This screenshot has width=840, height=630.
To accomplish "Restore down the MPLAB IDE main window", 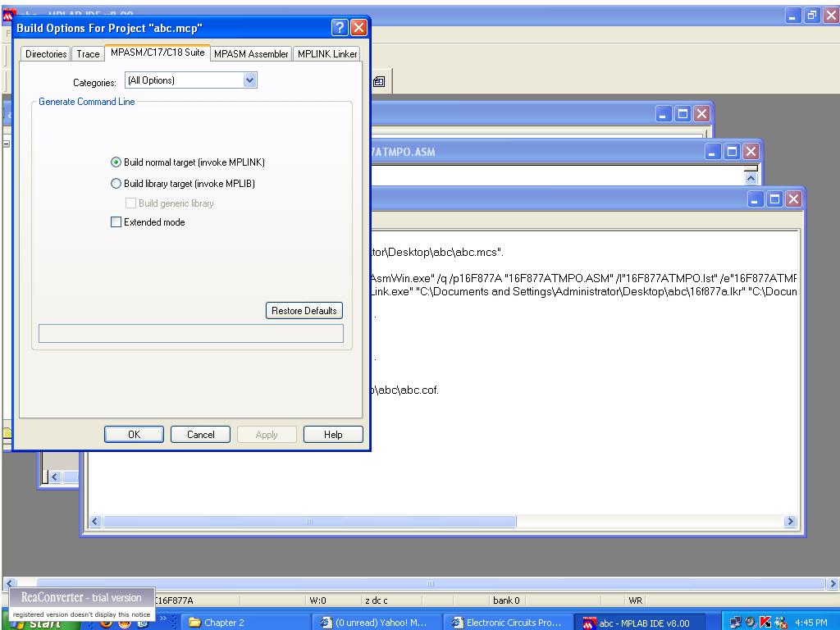I will point(813,15).
